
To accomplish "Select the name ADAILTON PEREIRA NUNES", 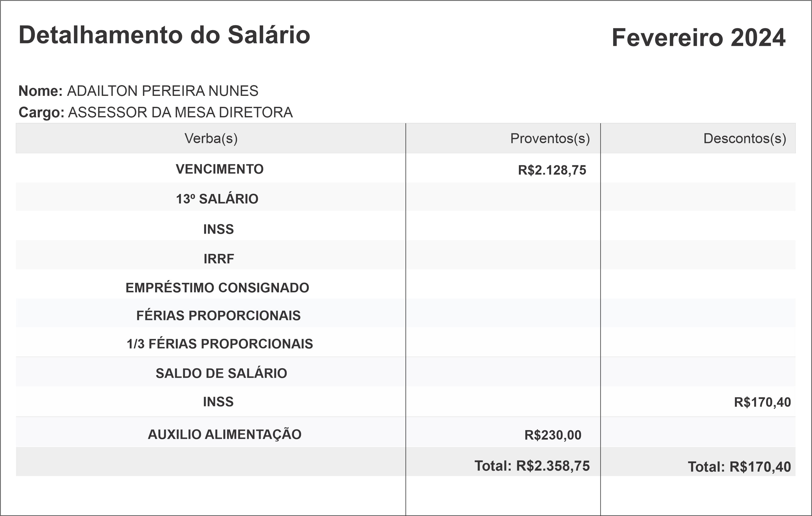I will coord(163,91).
